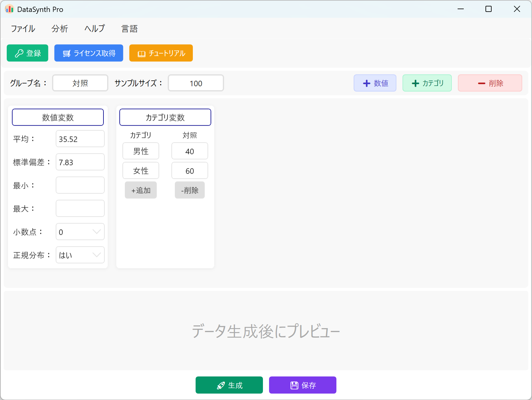Edit the 女性 category name field
The height and width of the screenshot is (400, 532).
point(141,171)
